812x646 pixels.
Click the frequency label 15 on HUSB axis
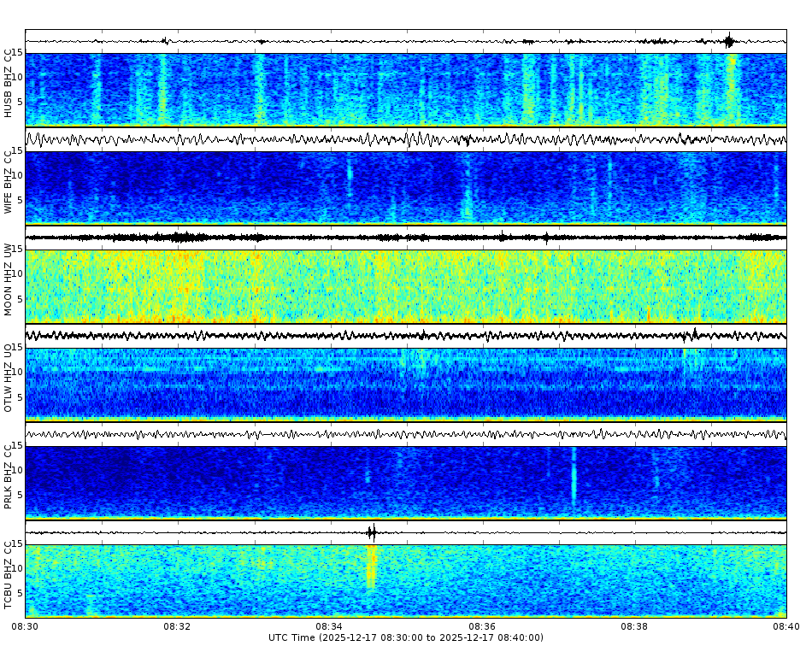[19, 53]
